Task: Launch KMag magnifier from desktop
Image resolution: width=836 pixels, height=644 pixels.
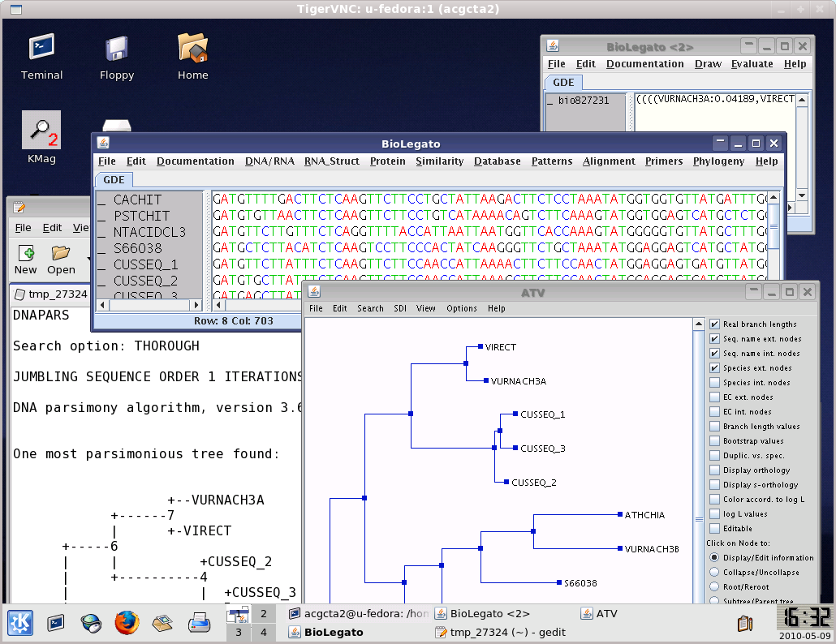Action: (x=41, y=131)
